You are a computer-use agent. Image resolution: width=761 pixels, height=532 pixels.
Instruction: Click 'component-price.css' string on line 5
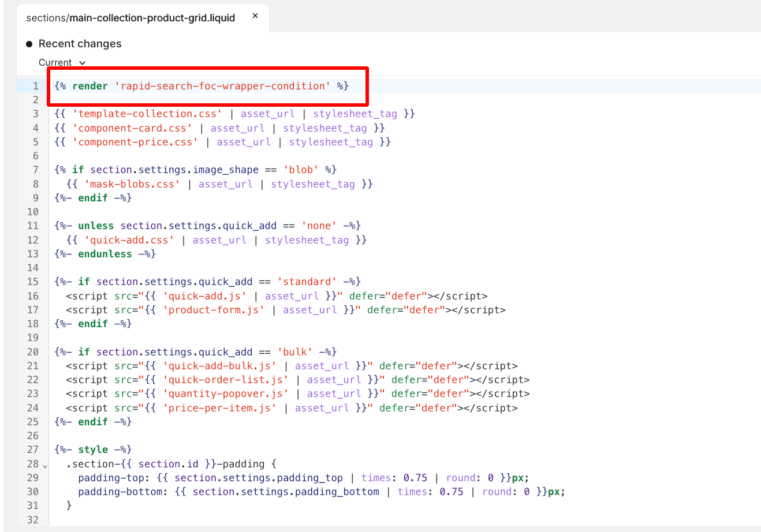pyautogui.click(x=135, y=142)
